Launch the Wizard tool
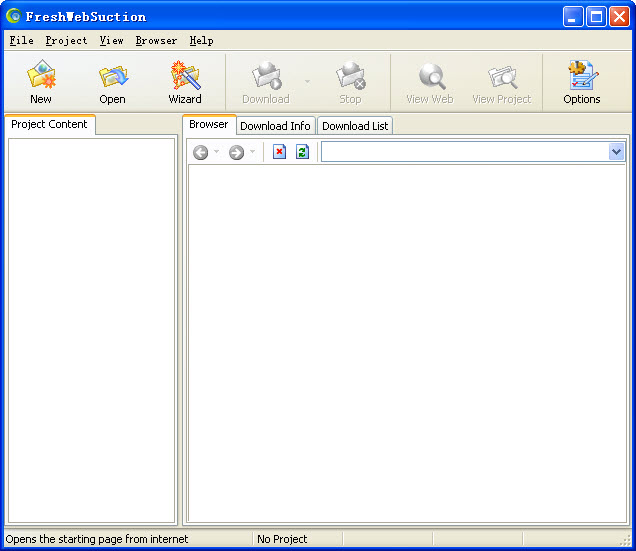 click(x=185, y=80)
